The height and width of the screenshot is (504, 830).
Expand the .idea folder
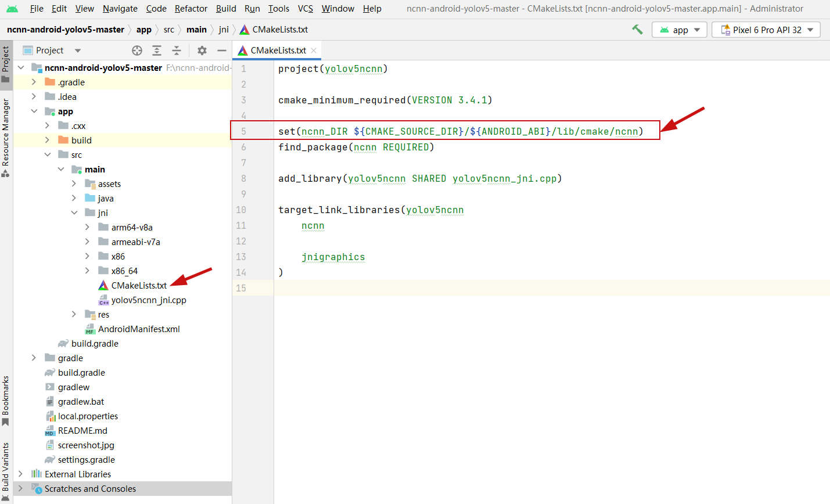coord(34,97)
